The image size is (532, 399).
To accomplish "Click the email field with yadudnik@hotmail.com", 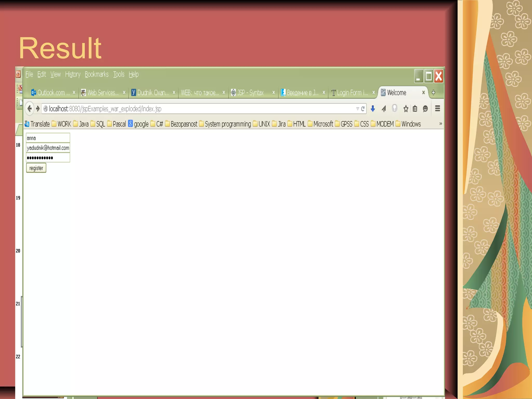I will (48, 148).
